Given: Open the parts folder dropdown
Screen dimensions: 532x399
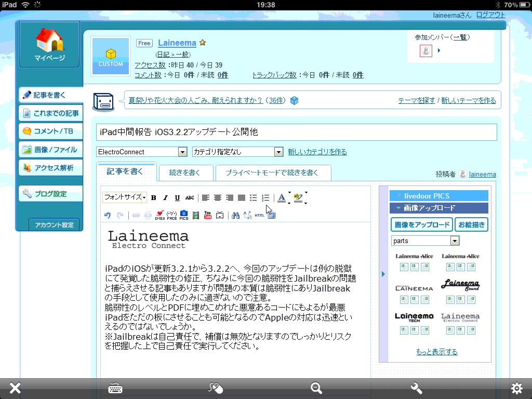Looking at the screenshot, I should (x=425, y=241).
